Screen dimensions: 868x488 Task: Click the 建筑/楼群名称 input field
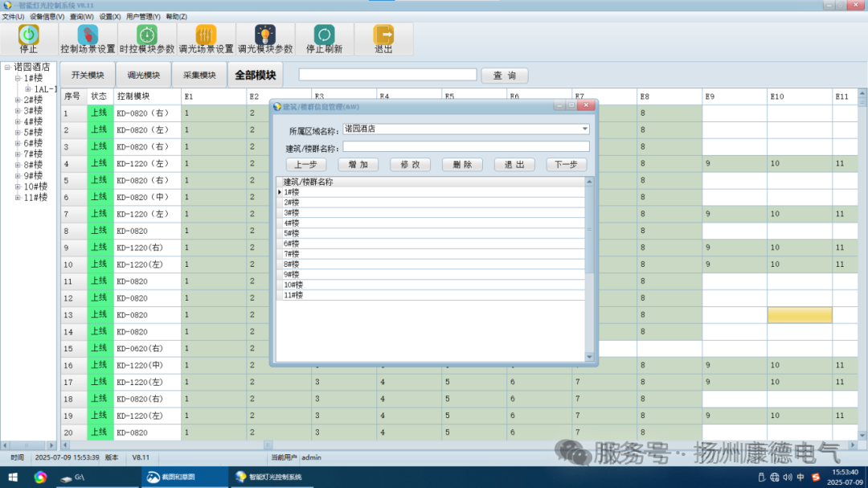[466, 146]
